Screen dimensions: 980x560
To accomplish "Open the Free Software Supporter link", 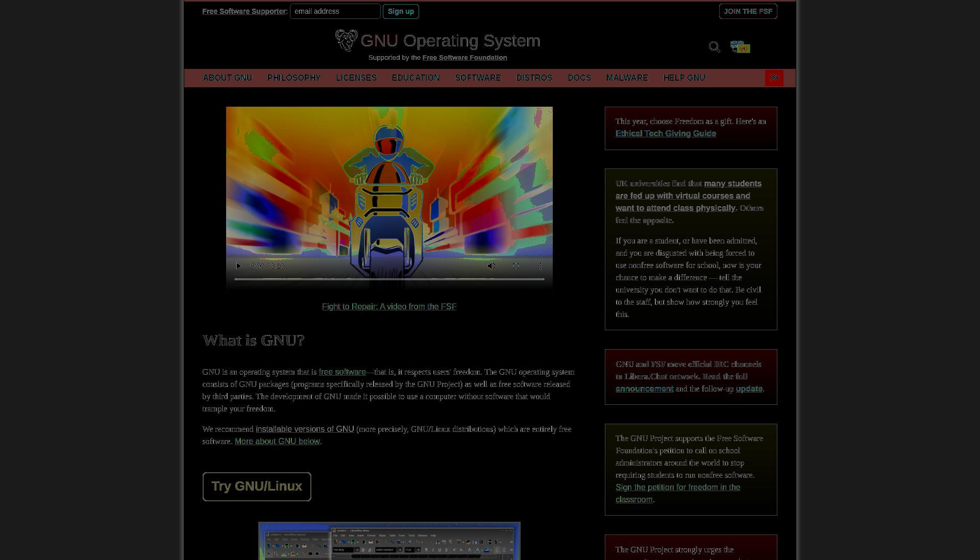I will coord(244,11).
